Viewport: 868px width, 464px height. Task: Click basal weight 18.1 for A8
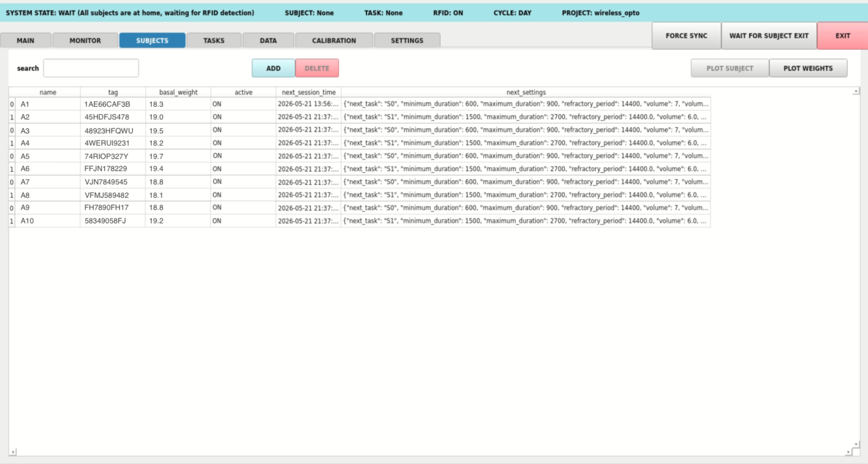pyautogui.click(x=178, y=195)
